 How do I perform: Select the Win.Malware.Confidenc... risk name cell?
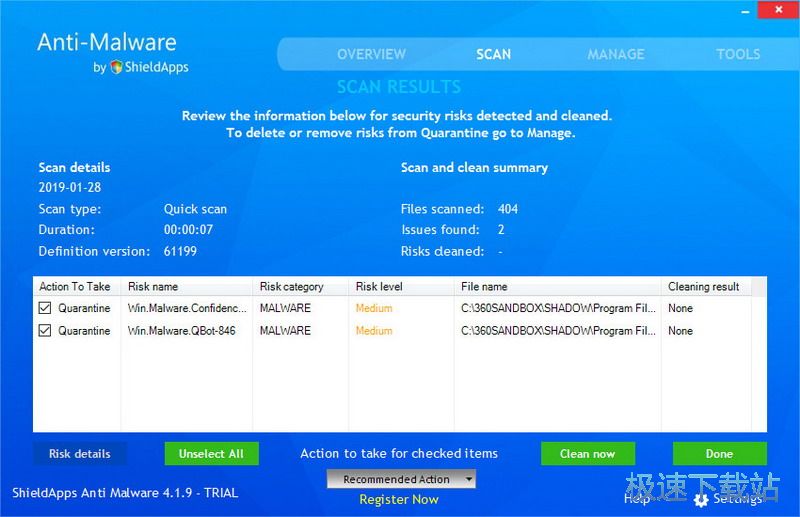tap(187, 308)
